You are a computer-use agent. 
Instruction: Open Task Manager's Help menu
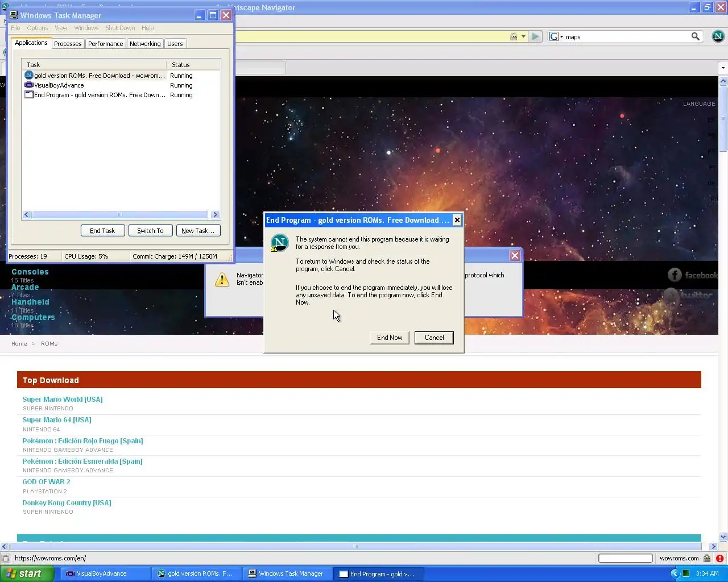(x=148, y=28)
